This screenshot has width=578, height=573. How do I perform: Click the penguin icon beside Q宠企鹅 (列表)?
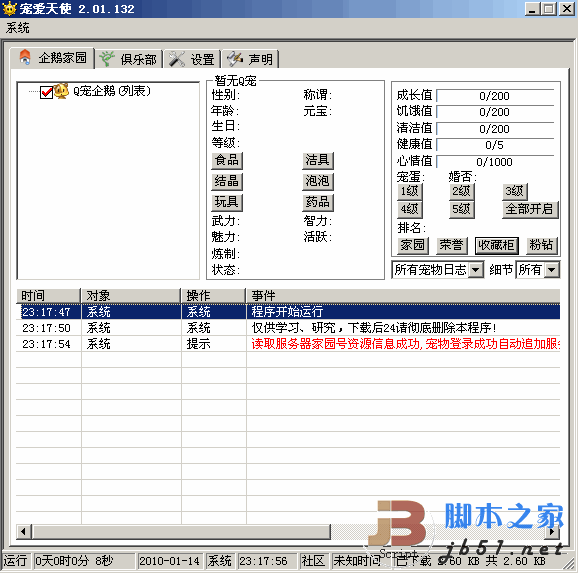click(62, 91)
